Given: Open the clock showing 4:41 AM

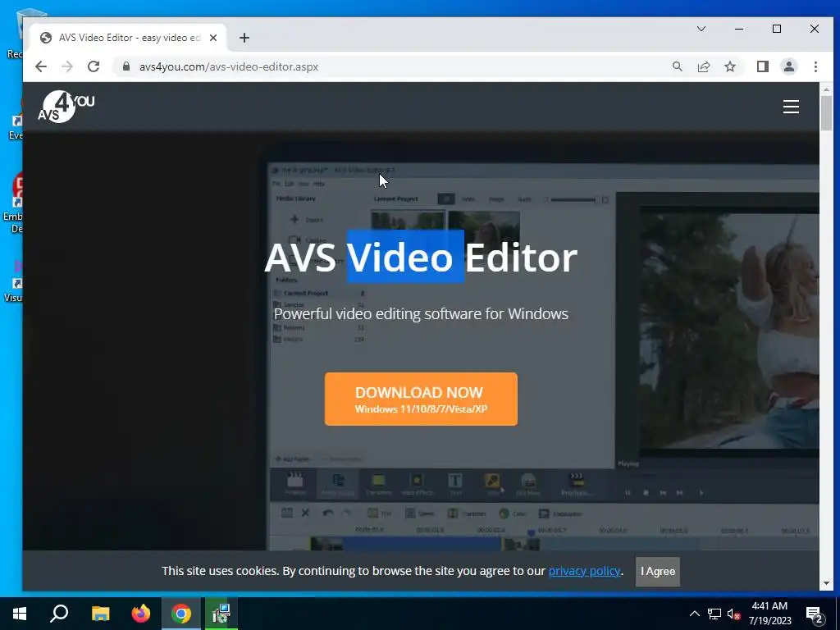Looking at the screenshot, I should coord(769,614).
